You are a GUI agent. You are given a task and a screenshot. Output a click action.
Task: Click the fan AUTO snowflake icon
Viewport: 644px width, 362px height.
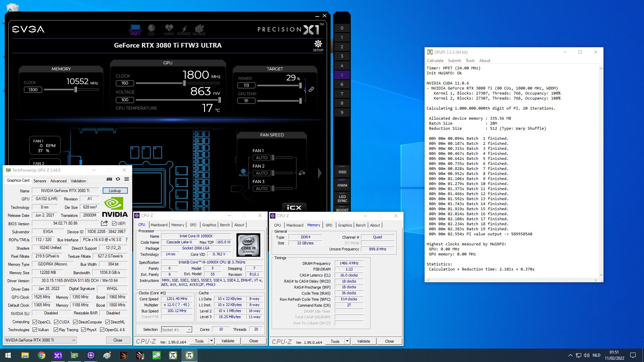(243, 172)
